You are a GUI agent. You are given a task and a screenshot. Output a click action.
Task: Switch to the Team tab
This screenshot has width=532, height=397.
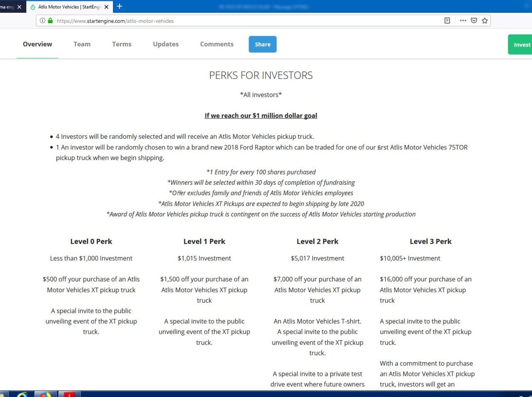click(82, 44)
